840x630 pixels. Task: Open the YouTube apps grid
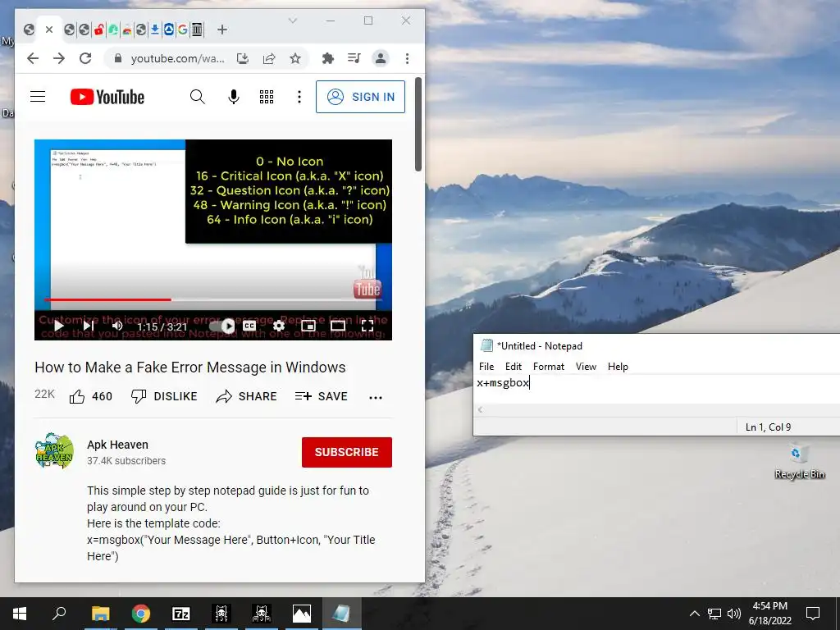pyautogui.click(x=267, y=97)
